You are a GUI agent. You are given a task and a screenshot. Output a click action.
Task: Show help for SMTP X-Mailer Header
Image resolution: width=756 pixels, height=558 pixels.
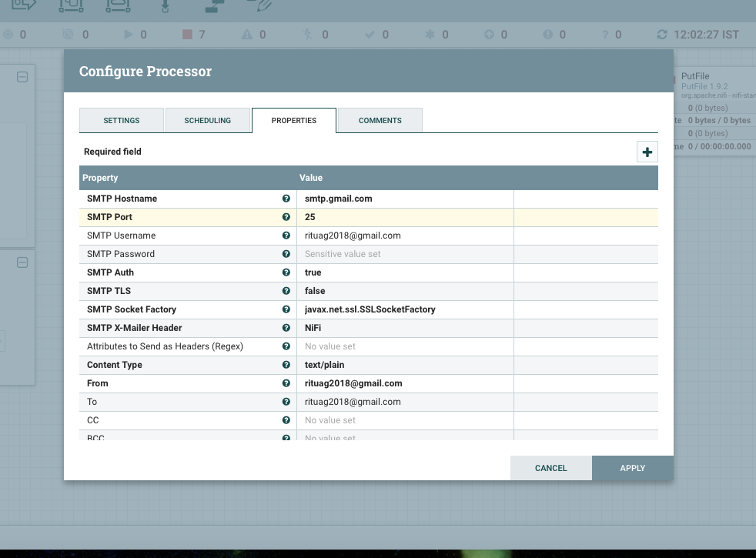(x=286, y=328)
